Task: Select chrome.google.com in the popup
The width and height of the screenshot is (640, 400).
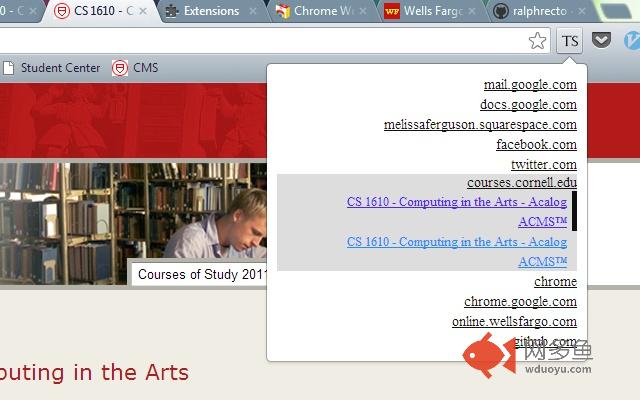Action: pos(520,302)
